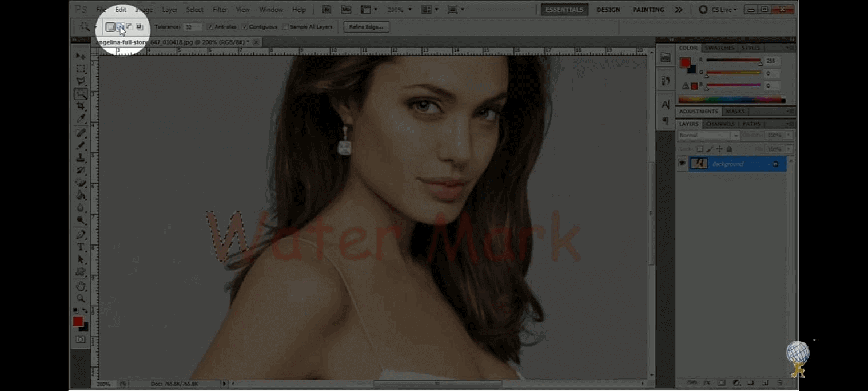Switch to the Channels tab
The height and width of the screenshot is (391, 868).
[x=720, y=124]
